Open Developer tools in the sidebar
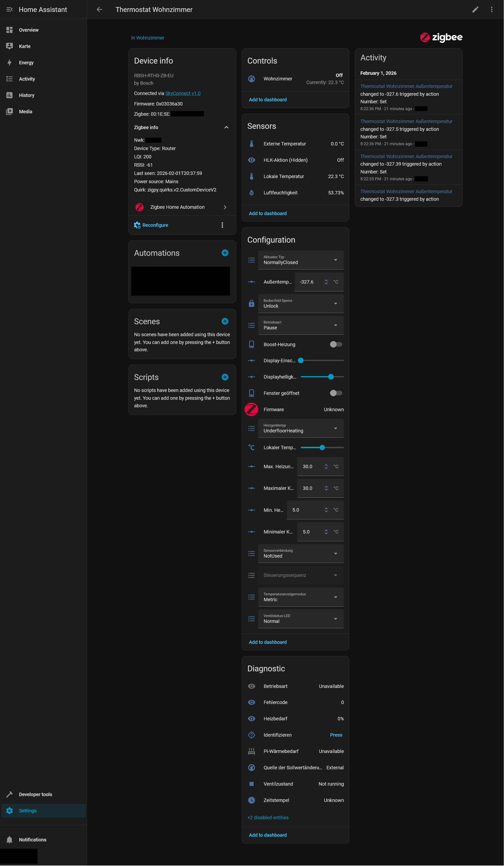 click(x=35, y=794)
